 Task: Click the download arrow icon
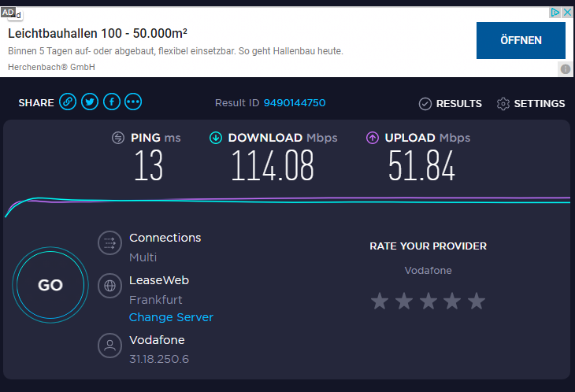pyautogui.click(x=216, y=138)
